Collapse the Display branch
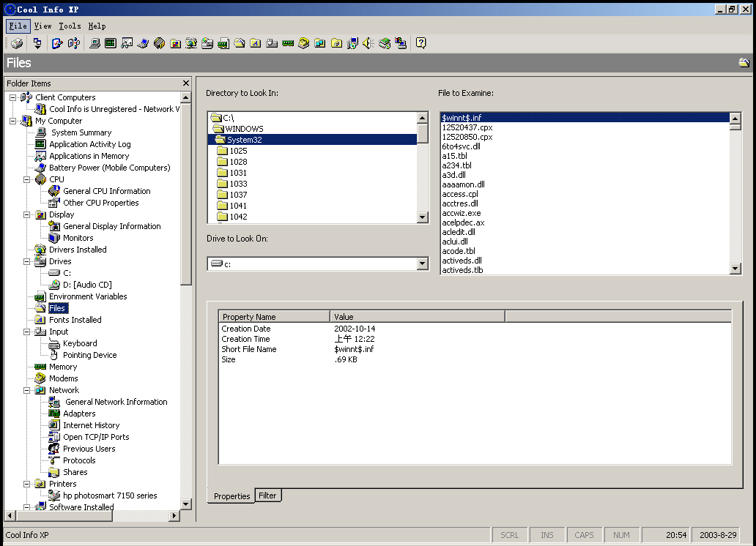Image resolution: width=756 pixels, height=546 pixels. (27, 214)
